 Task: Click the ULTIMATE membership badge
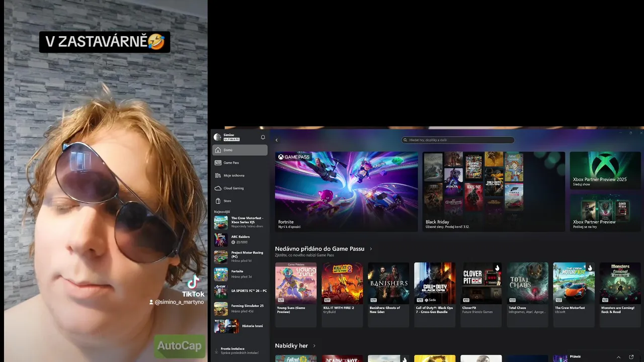231,139
